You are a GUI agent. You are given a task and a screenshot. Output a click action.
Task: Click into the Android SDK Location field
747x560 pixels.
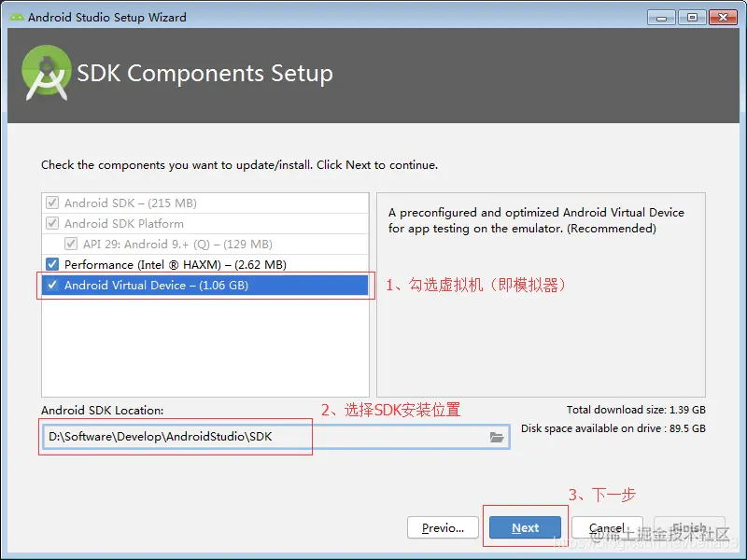[x=275, y=437]
